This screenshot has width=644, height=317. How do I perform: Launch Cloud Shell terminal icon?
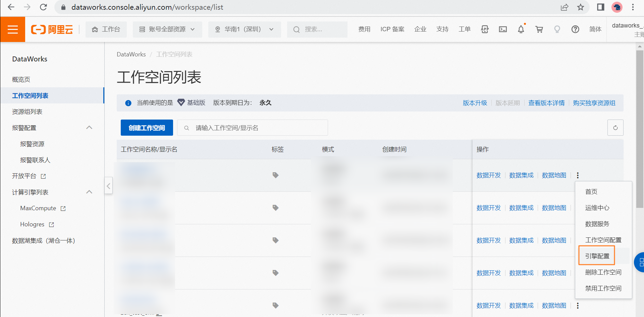tap(503, 30)
